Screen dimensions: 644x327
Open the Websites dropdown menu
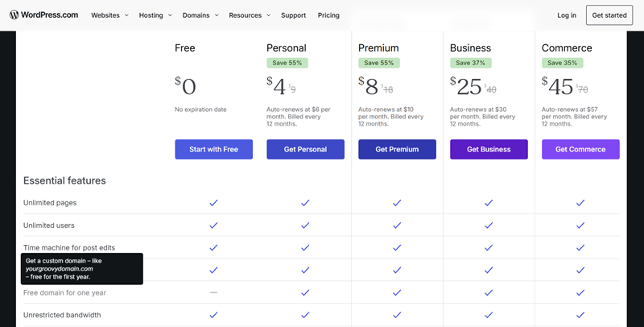click(x=109, y=15)
